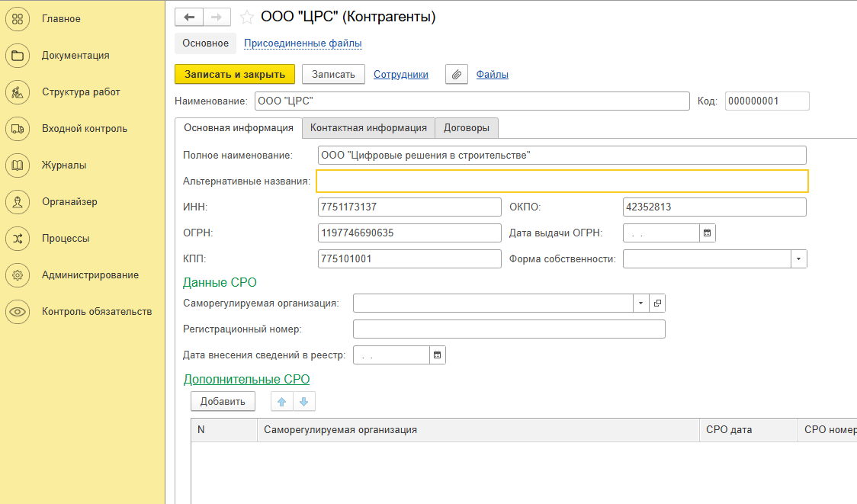This screenshot has width=857, height=504.
Task: Click the Альтернативные названия input field
Action: click(x=562, y=181)
